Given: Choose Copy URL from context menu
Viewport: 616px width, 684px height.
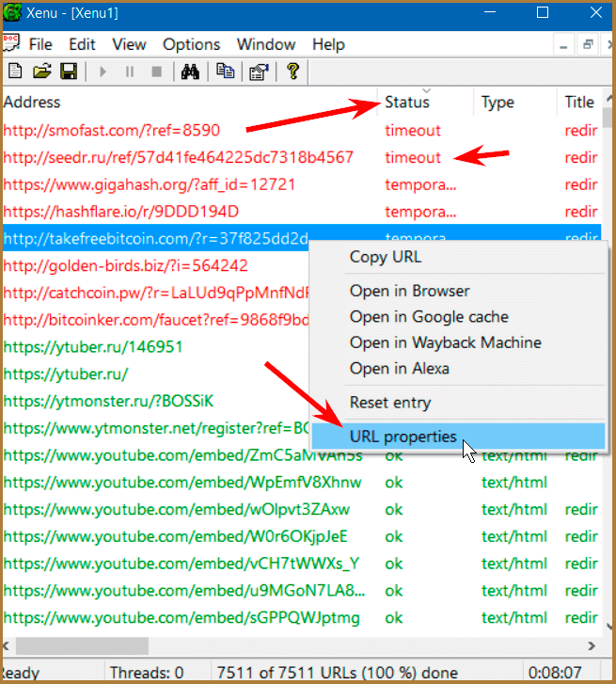Looking at the screenshot, I should pyautogui.click(x=458, y=257).
